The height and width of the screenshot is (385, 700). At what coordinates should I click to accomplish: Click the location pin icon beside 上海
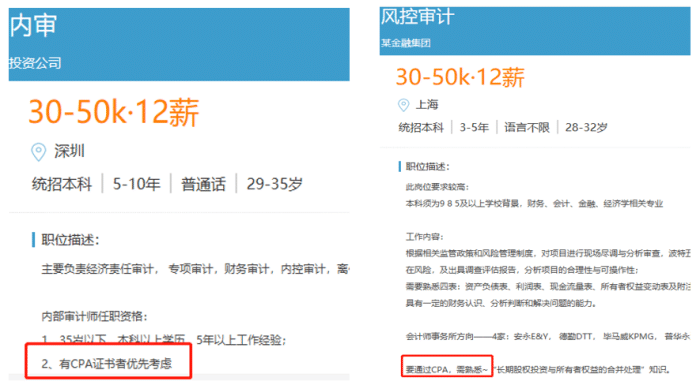point(403,105)
